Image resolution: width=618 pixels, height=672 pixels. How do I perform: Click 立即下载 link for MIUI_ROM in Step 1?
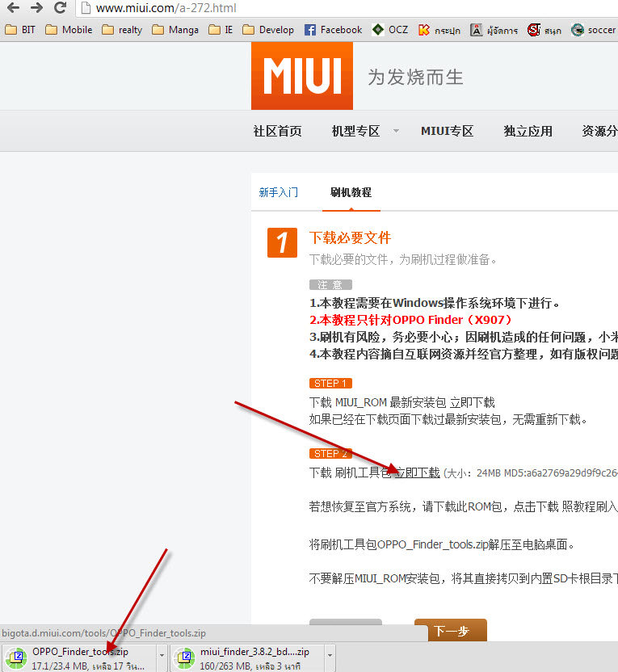473,402
